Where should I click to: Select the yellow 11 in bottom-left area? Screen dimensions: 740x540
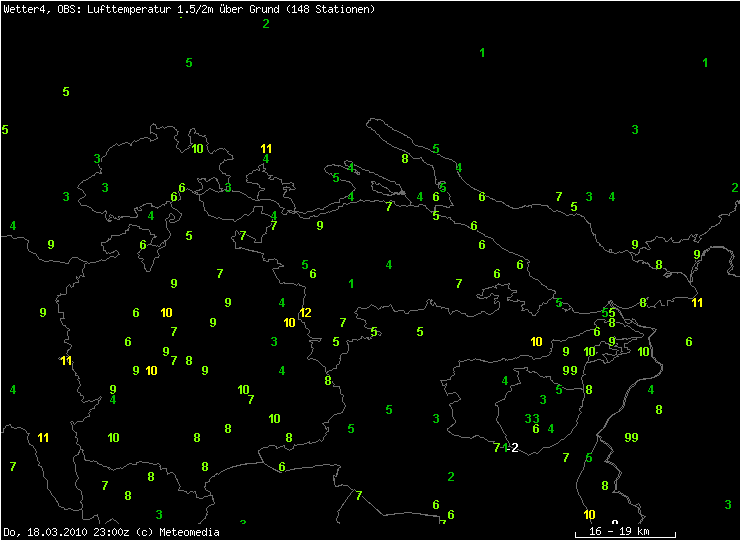(x=43, y=437)
